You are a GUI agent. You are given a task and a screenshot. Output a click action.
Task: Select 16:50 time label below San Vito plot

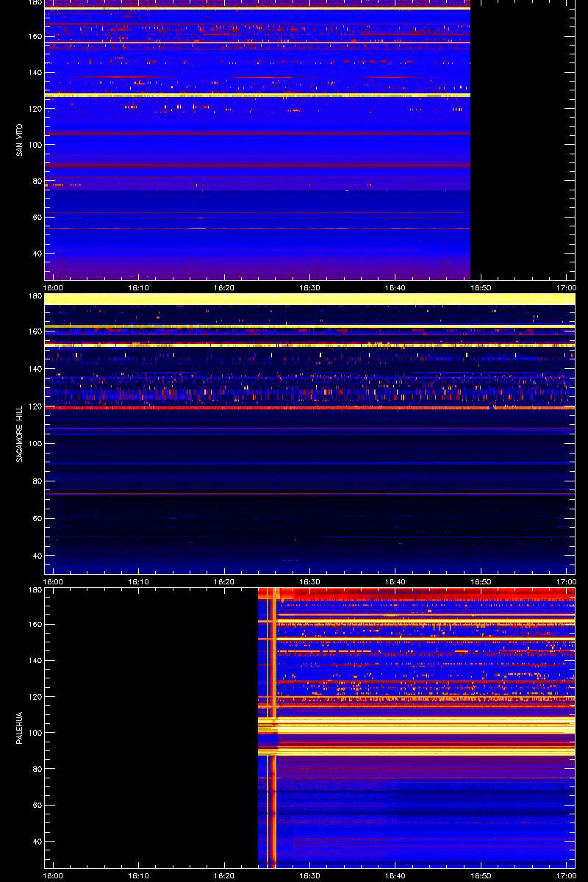point(481,288)
